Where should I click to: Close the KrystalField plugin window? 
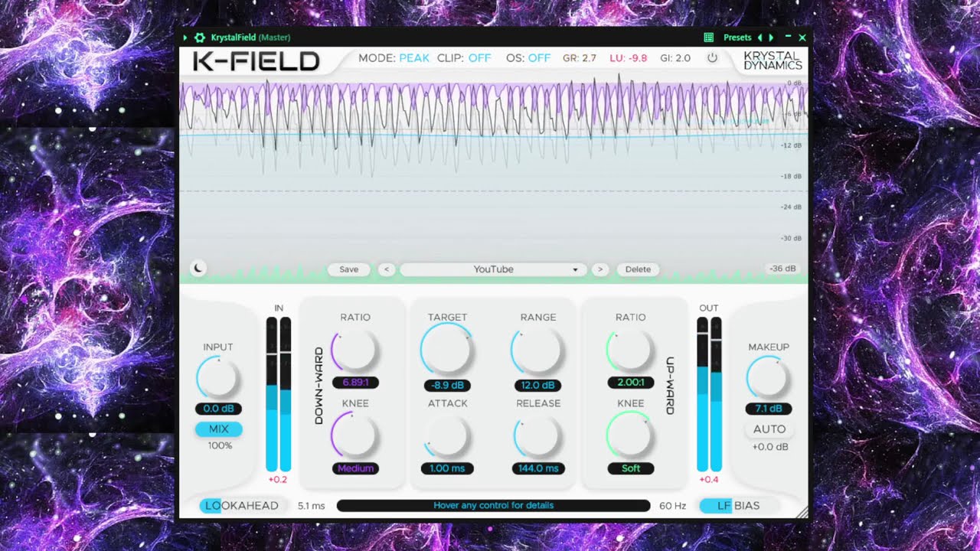(x=802, y=37)
